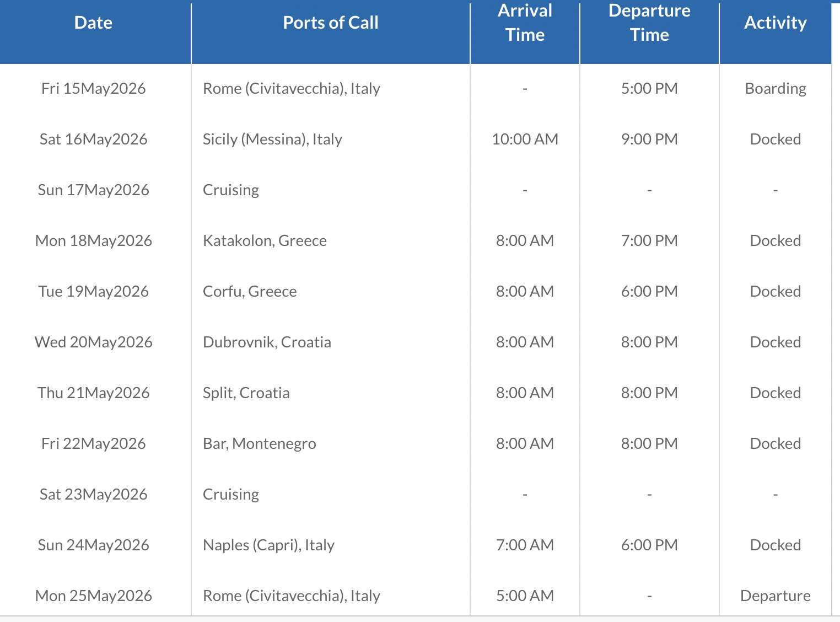Click Corfu, Greece port name
Screen dimensions: 840x622
pos(250,291)
